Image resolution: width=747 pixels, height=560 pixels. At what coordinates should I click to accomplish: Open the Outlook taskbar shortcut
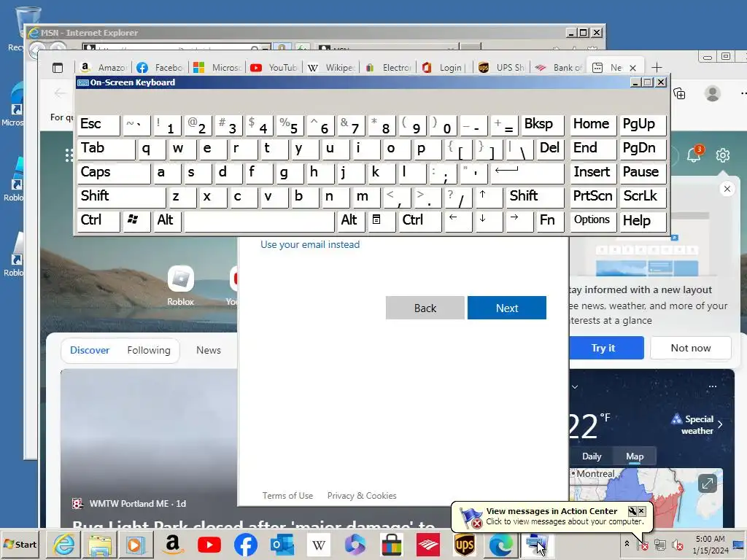click(x=282, y=545)
